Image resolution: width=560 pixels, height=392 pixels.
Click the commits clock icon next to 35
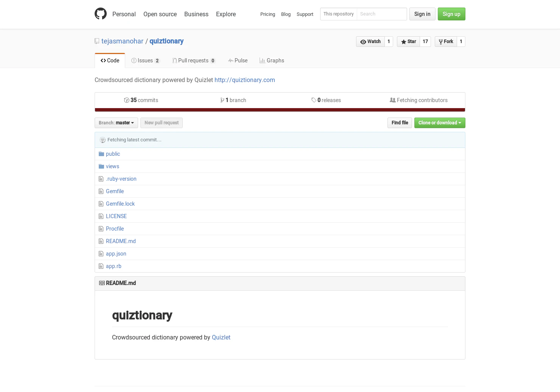point(127,100)
